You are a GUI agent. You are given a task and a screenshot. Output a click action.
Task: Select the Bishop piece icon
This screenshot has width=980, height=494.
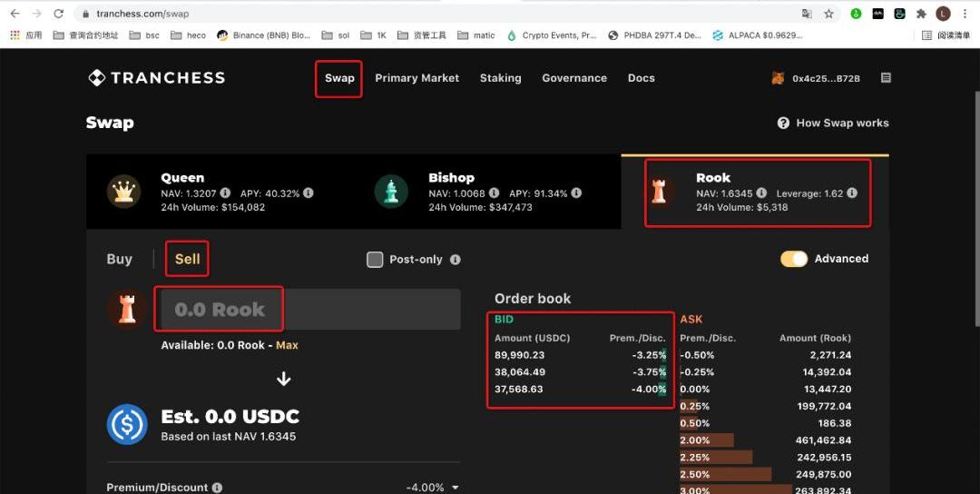391,192
